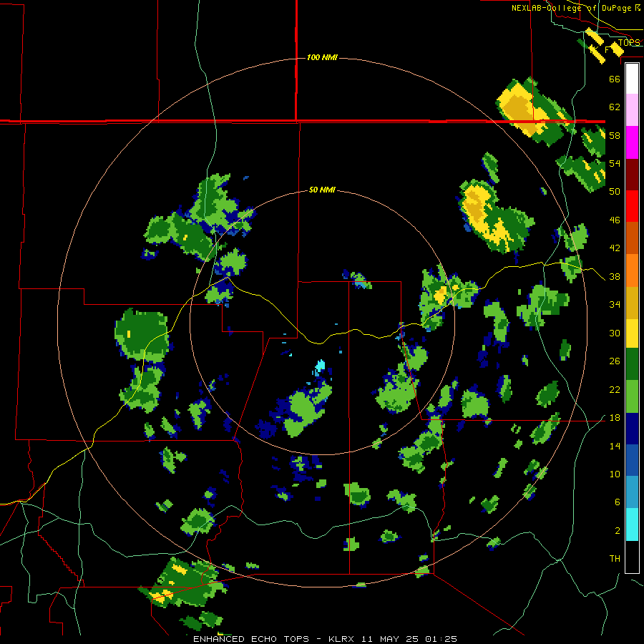Click the legend value '14'

[615, 446]
